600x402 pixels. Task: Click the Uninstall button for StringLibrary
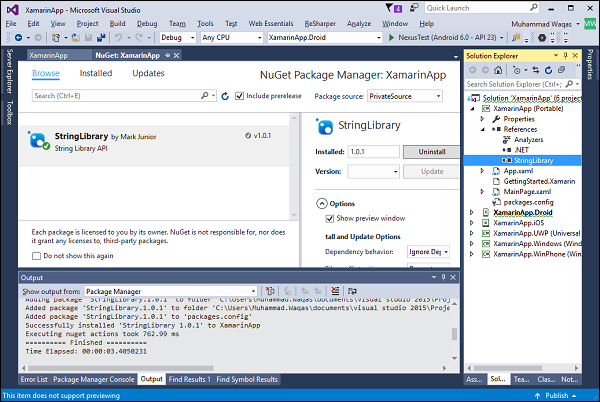(x=431, y=152)
